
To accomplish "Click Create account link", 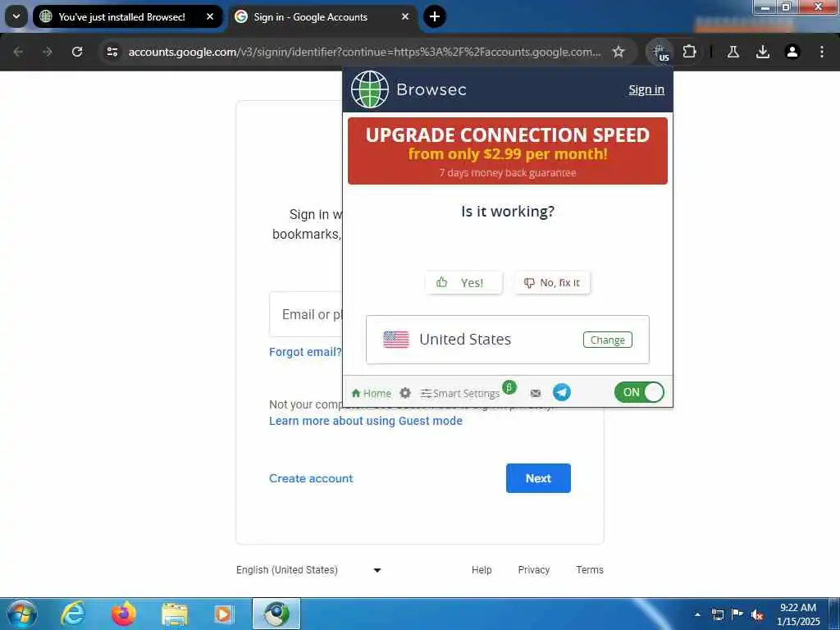I will [x=311, y=478].
